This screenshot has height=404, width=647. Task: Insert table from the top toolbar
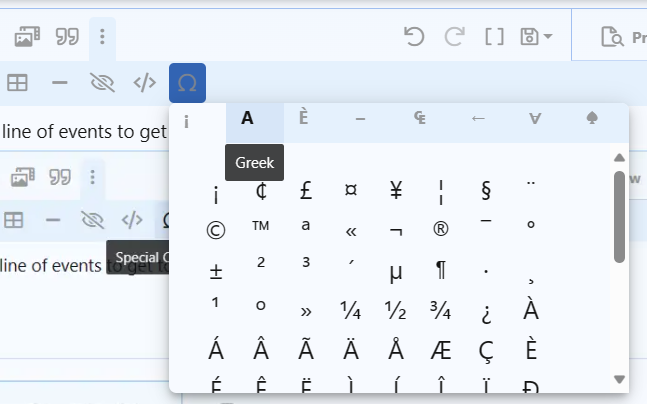pyautogui.click(x=16, y=82)
